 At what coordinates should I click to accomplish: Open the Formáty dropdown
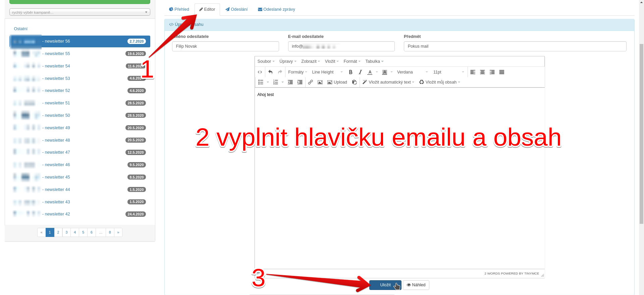click(298, 72)
